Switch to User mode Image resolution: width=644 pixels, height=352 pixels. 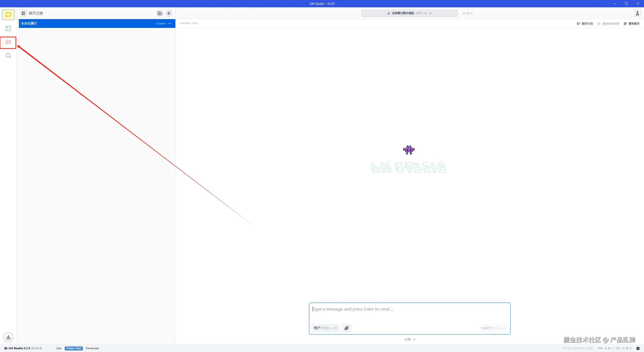pos(59,348)
